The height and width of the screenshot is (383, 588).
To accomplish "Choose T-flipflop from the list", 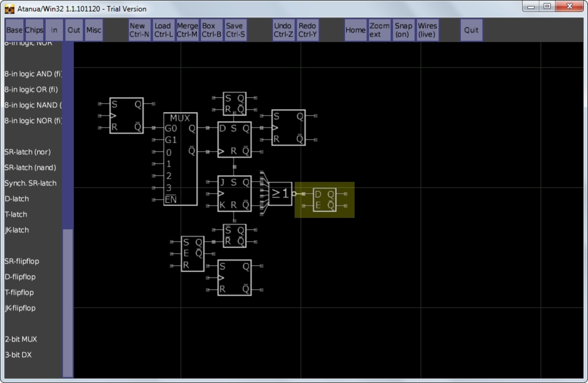I will pyautogui.click(x=19, y=293).
